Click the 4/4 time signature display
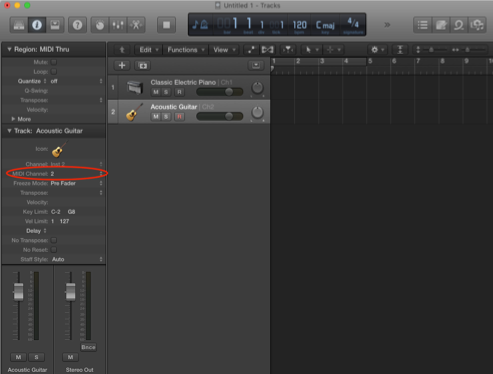Image resolution: width=493 pixels, height=374 pixels. [x=353, y=23]
